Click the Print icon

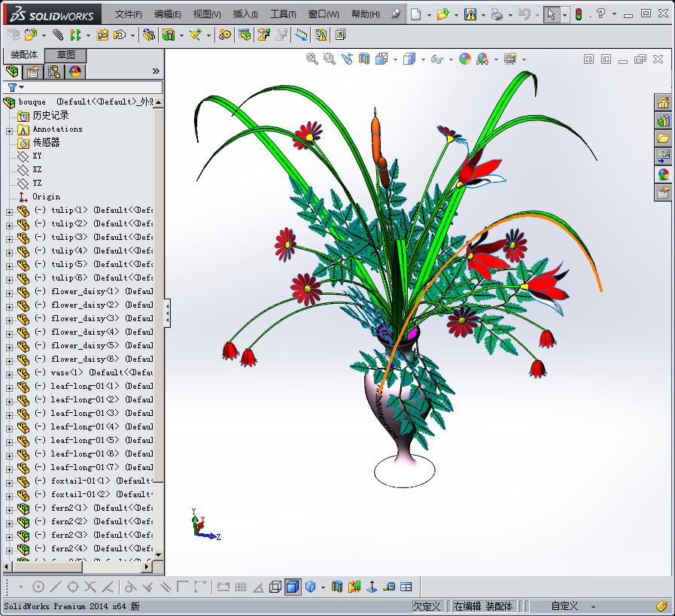click(x=497, y=15)
